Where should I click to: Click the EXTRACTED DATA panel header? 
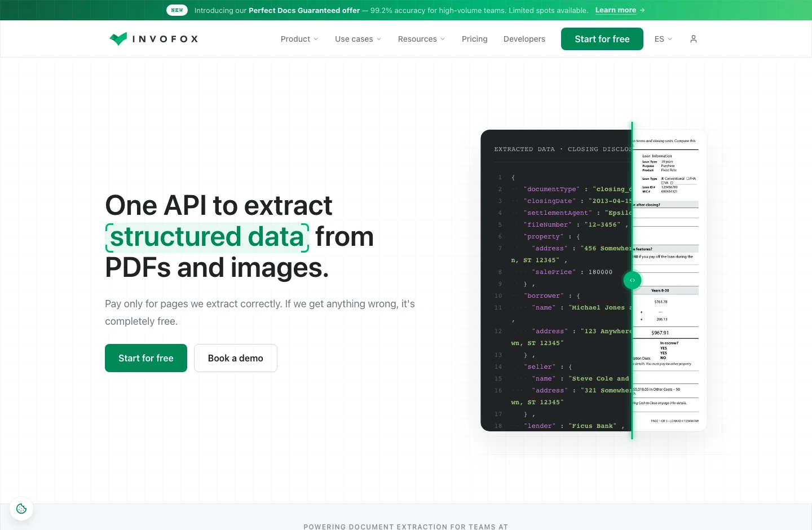point(563,149)
